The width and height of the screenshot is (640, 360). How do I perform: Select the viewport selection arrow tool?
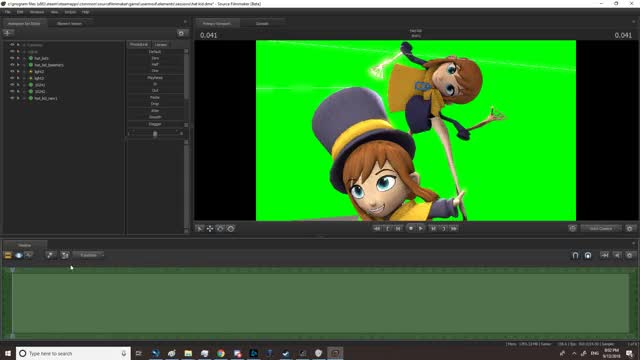click(200, 229)
